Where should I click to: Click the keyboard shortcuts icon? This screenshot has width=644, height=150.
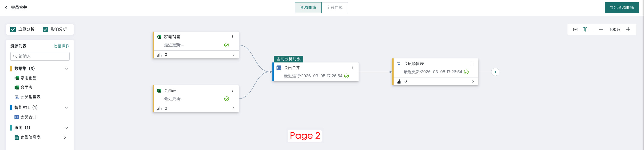tap(576, 30)
